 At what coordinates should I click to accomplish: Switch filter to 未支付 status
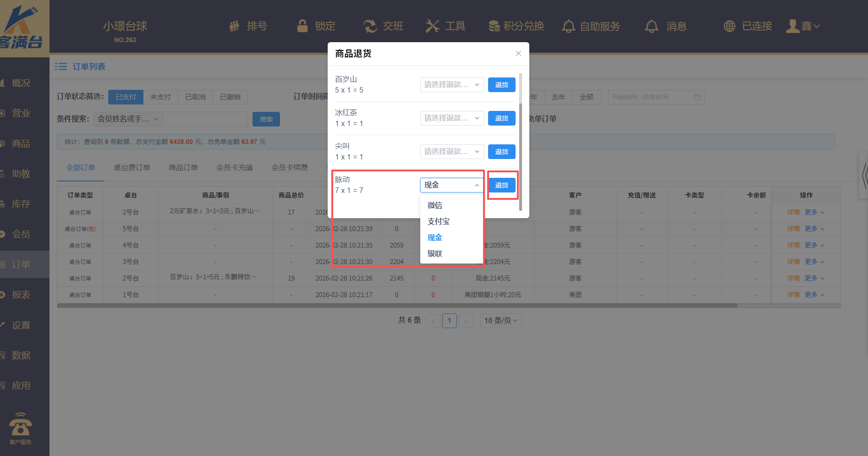coord(160,97)
